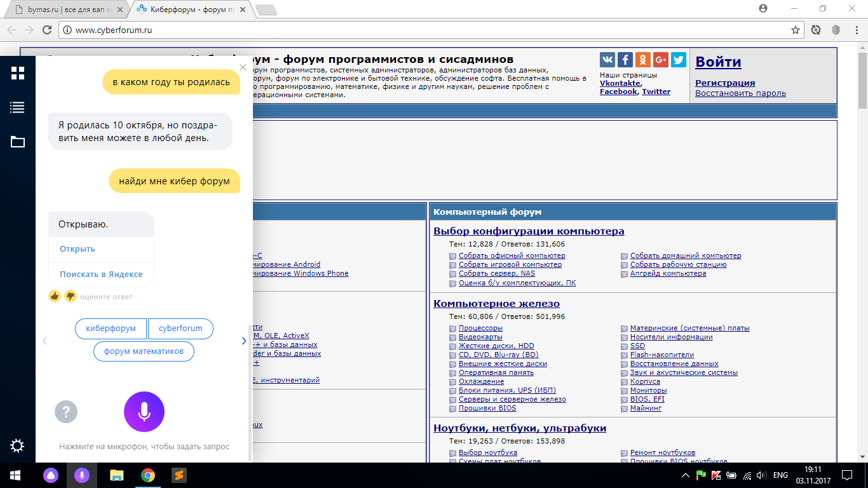Viewport: 868px width, 488px height.
Task: Select the киберфорум suggestion chip
Action: 111,329
